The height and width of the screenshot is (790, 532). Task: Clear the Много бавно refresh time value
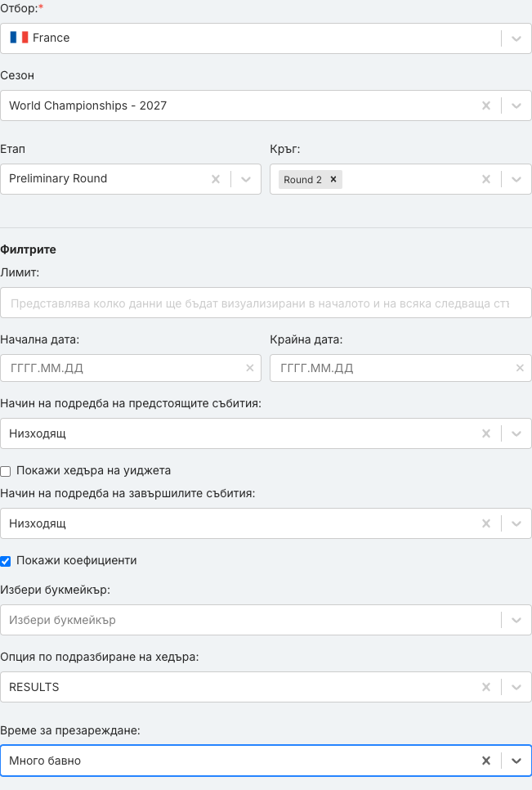point(486,761)
